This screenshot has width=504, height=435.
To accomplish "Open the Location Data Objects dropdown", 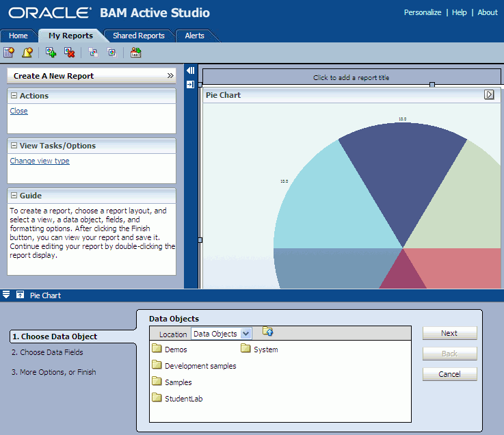I will pos(246,334).
